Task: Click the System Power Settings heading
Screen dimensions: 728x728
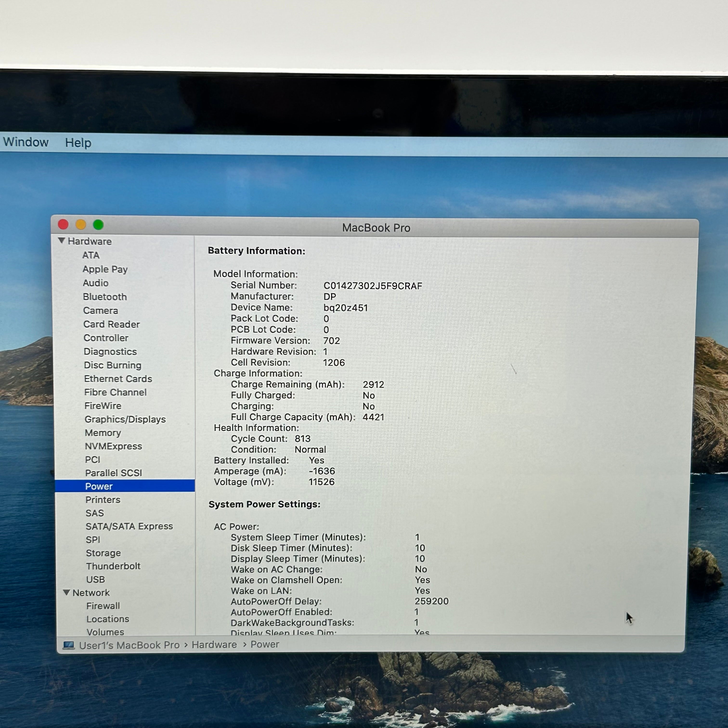Action: coord(265,504)
